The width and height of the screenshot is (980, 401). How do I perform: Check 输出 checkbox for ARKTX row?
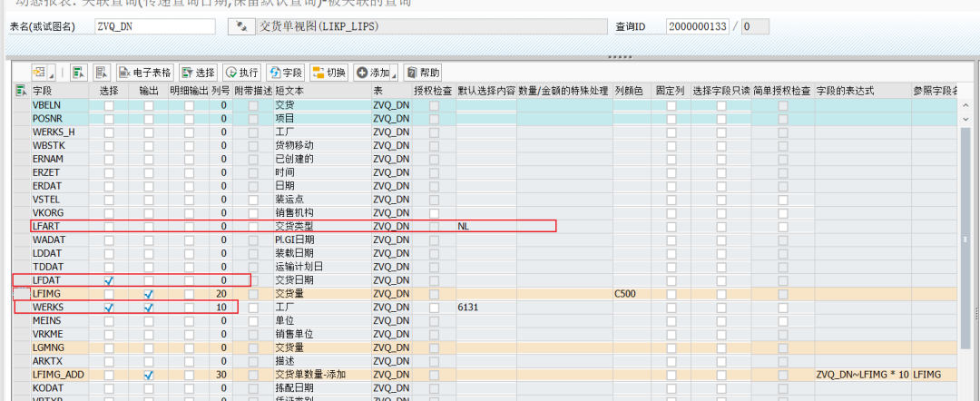click(x=149, y=361)
